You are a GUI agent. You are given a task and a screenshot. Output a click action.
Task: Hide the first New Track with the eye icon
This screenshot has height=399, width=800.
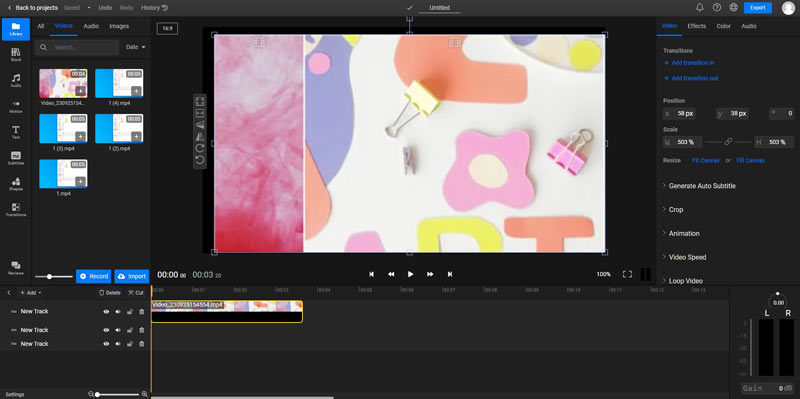(x=106, y=312)
